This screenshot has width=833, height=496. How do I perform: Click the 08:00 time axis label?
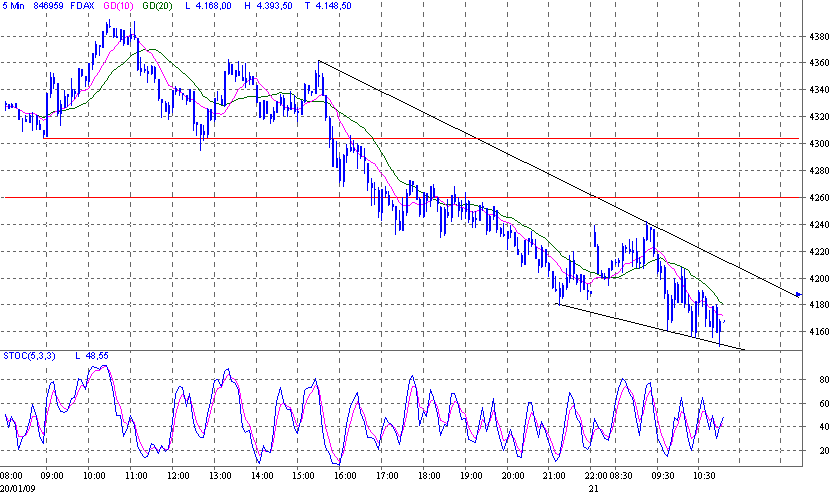(x=11, y=476)
